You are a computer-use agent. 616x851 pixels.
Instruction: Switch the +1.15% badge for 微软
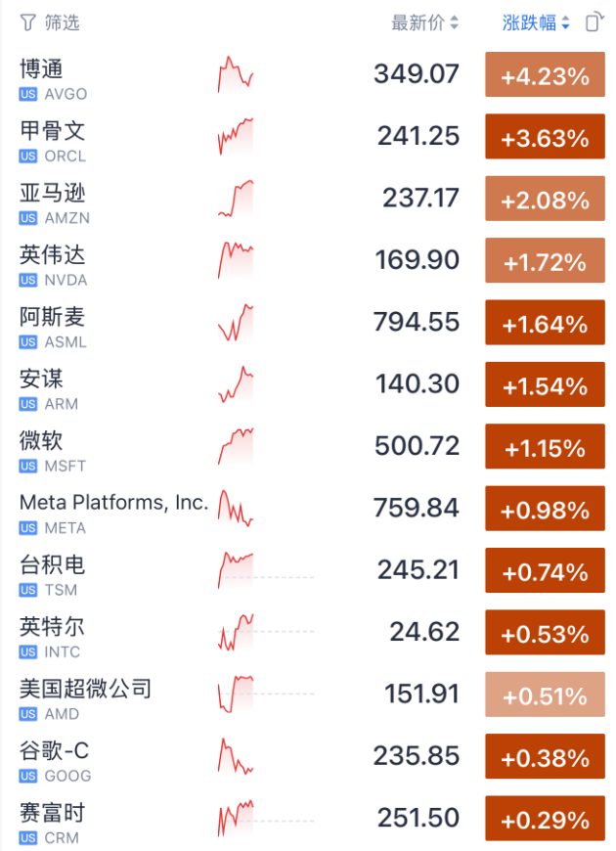pos(545,446)
